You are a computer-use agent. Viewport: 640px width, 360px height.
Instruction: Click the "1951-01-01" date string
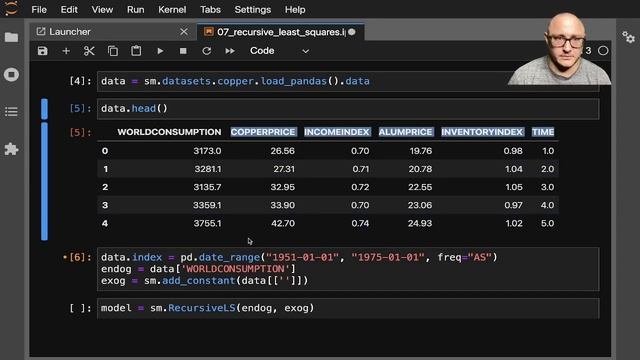coord(302,258)
